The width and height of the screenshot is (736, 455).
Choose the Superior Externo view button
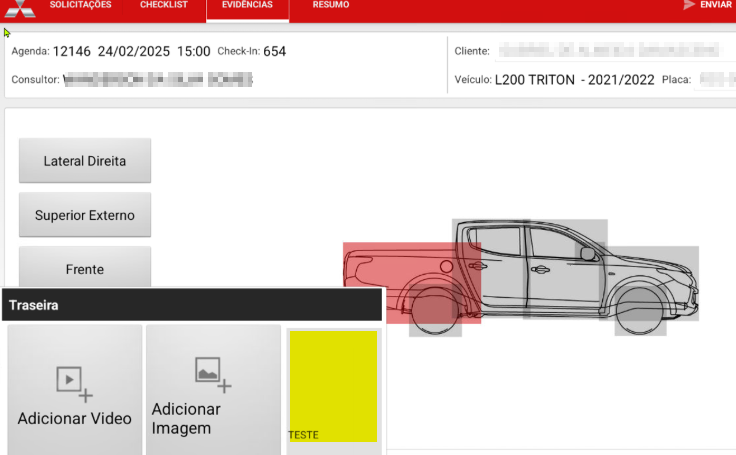(85, 215)
